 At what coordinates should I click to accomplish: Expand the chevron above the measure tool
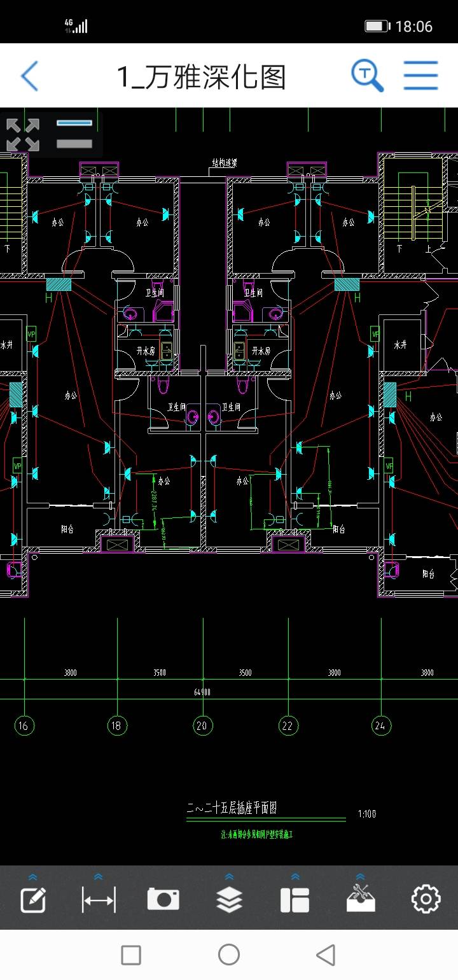pos(99,877)
